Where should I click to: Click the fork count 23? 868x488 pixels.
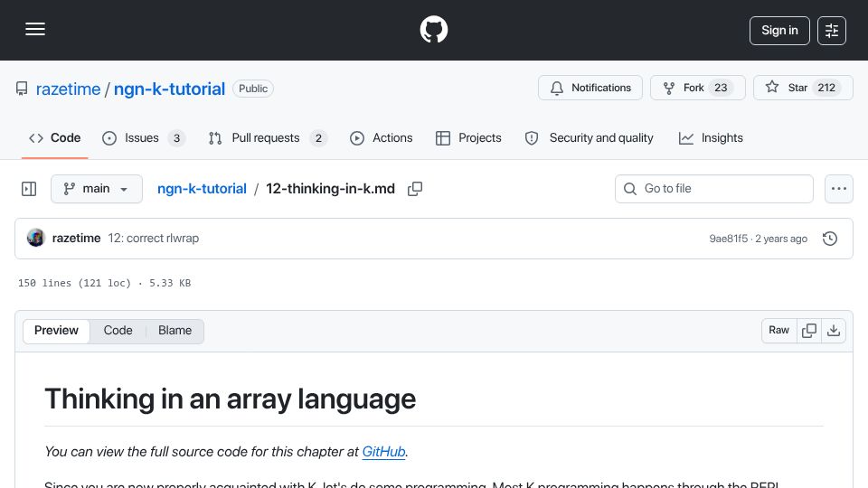click(721, 88)
